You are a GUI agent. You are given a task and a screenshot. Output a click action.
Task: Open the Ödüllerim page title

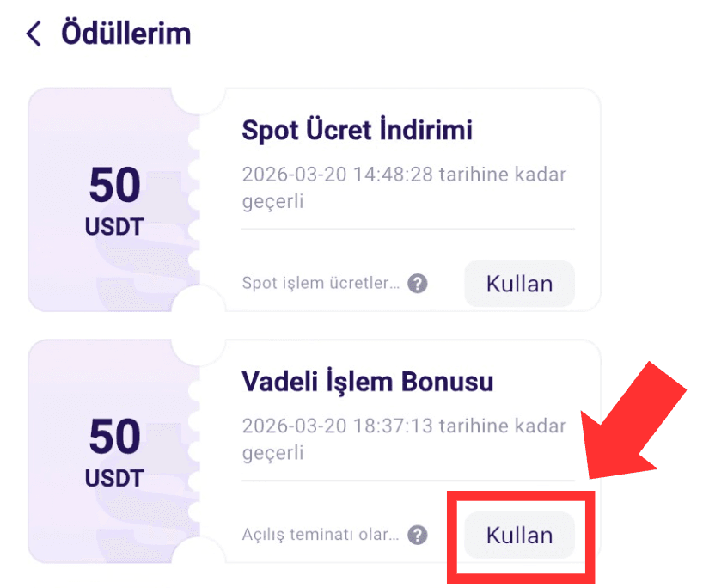pyautogui.click(x=126, y=34)
